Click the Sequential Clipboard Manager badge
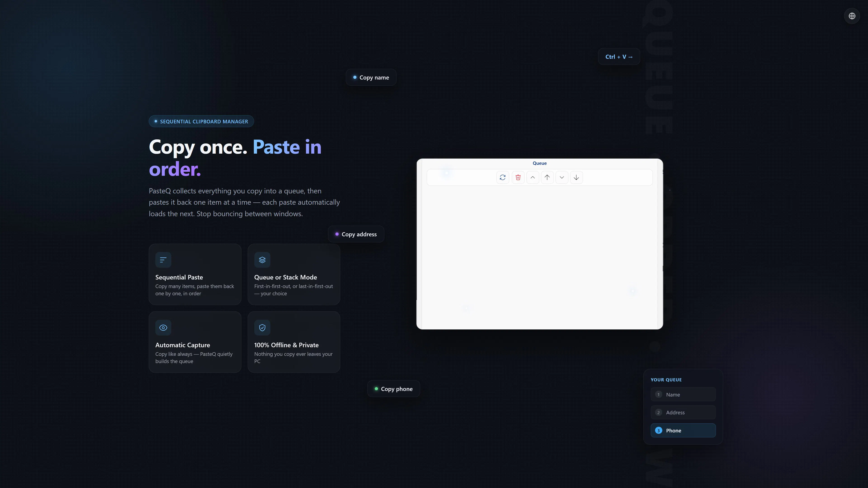Screen dimensions: 868x488 click(x=201, y=121)
